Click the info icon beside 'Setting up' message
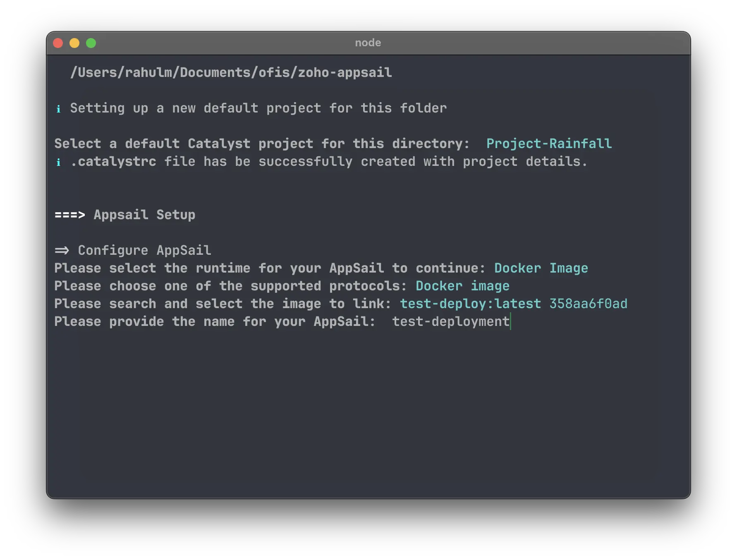 coord(58,109)
